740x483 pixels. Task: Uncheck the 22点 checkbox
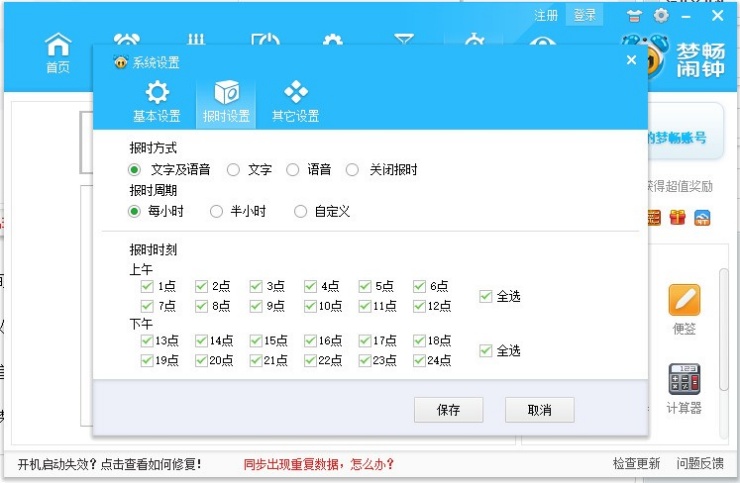[311, 360]
